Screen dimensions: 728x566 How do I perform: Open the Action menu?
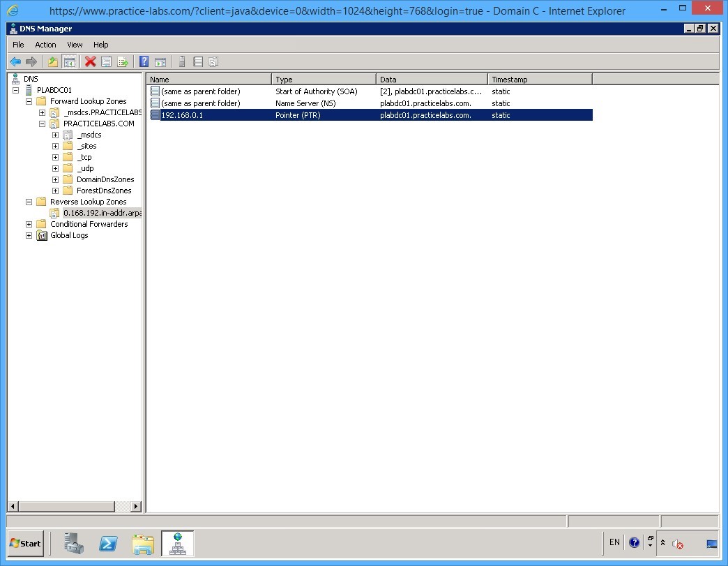click(45, 44)
